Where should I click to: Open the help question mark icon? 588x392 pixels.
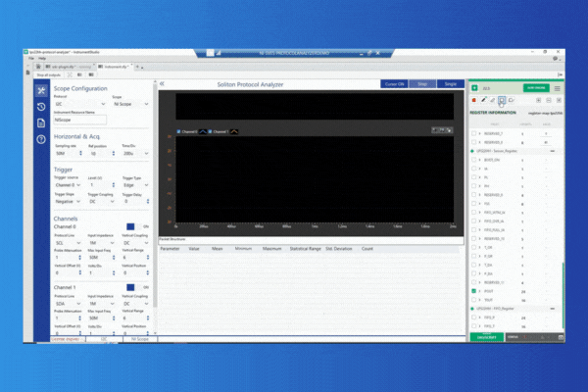click(x=41, y=139)
